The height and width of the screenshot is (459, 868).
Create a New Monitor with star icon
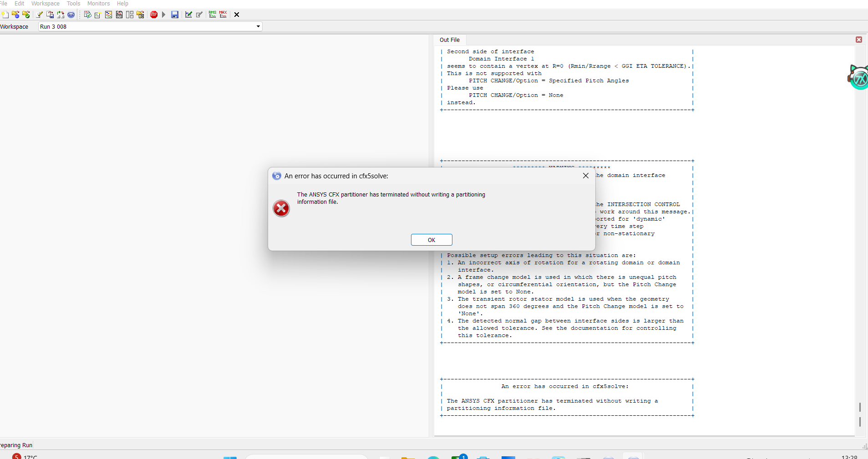click(98, 15)
